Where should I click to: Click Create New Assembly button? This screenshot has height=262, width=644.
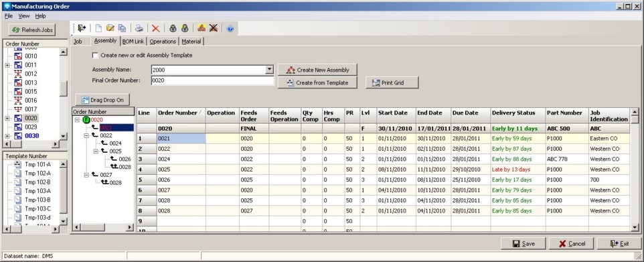coord(317,70)
